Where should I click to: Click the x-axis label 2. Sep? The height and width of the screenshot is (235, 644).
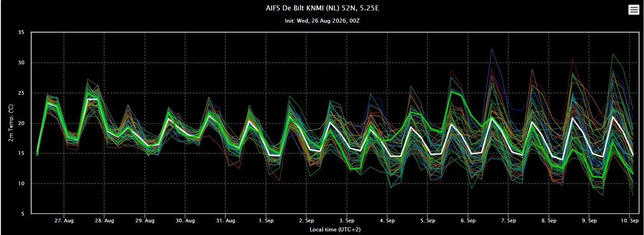306,221
